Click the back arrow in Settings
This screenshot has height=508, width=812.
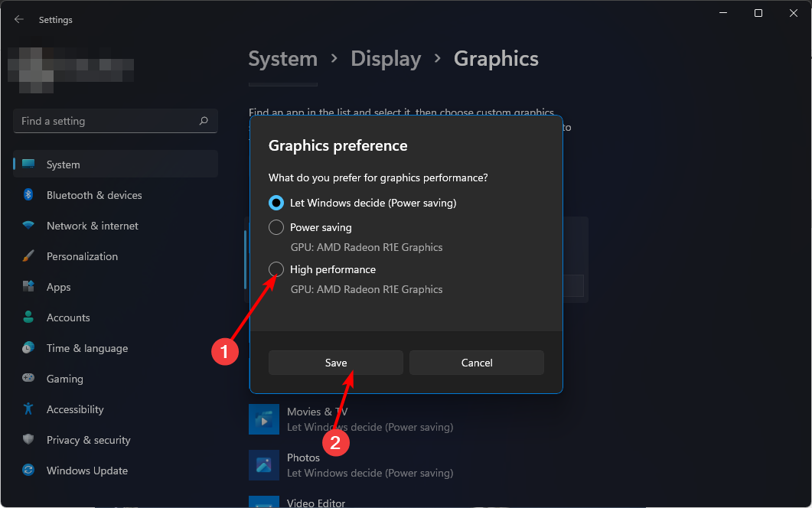[x=19, y=19]
